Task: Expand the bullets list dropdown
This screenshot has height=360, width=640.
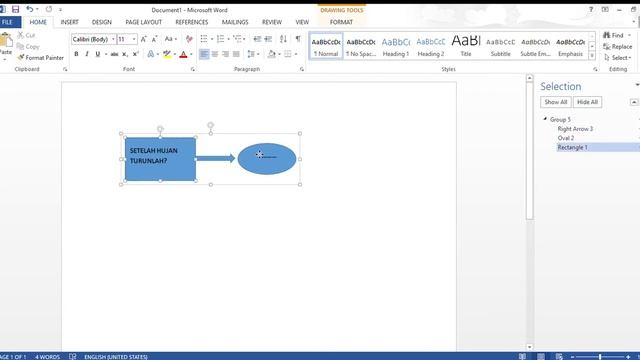Action: point(212,39)
